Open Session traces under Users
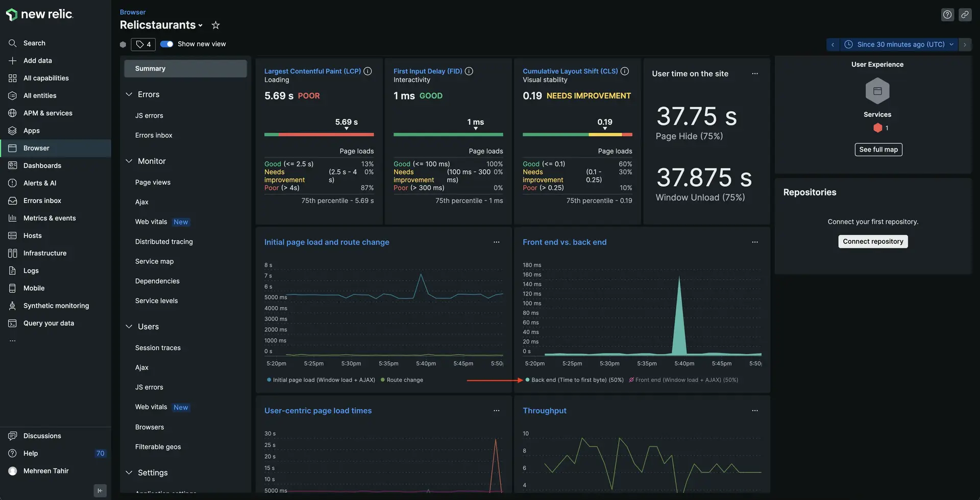 point(158,348)
